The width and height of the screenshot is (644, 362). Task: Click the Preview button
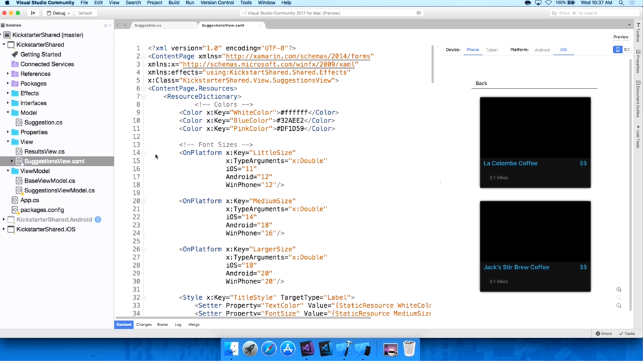tap(620, 37)
